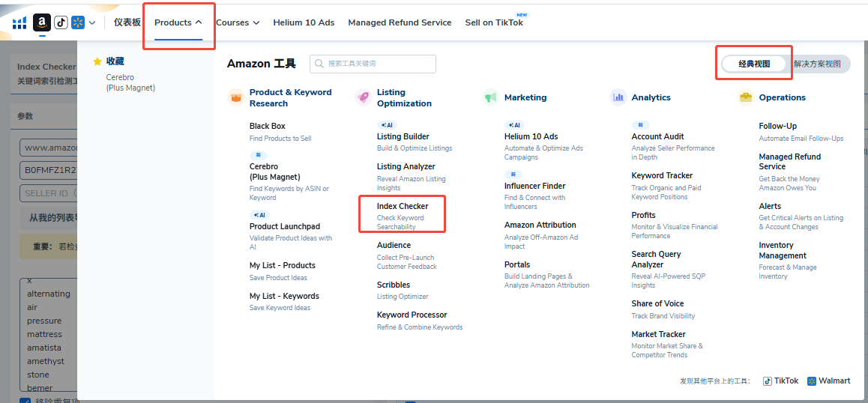Click the Listing Optimization rocket icon
The width and height of the screenshot is (868, 403).
tap(364, 97)
